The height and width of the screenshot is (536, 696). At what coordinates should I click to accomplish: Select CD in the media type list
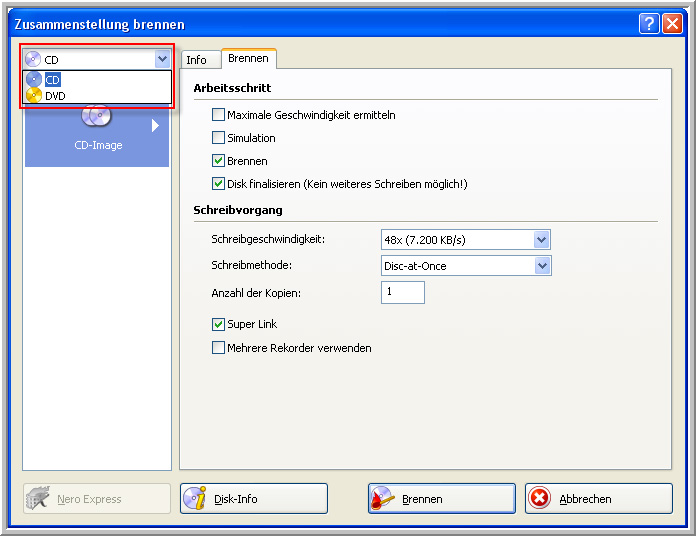97,80
